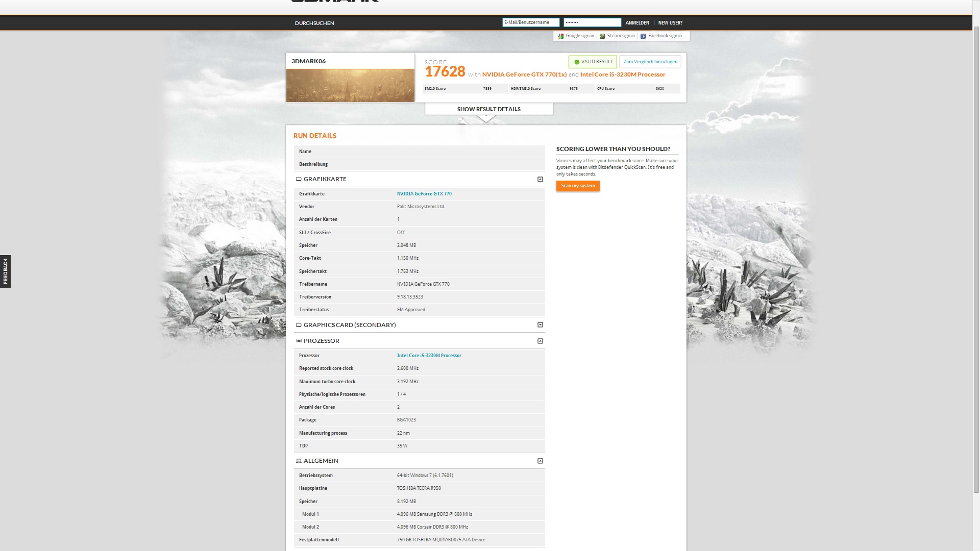Click the Google sign in icon

point(561,36)
